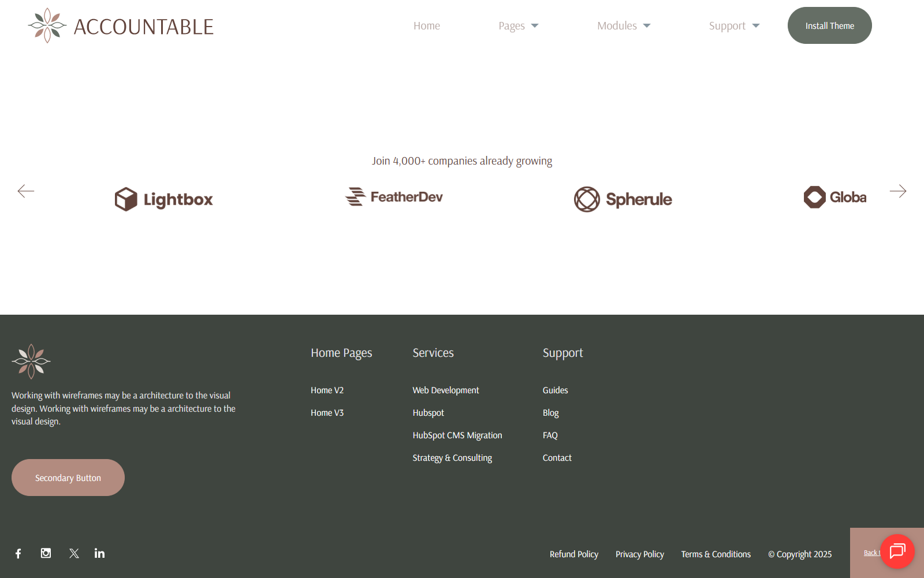Expand the Support dropdown in header

(x=733, y=26)
